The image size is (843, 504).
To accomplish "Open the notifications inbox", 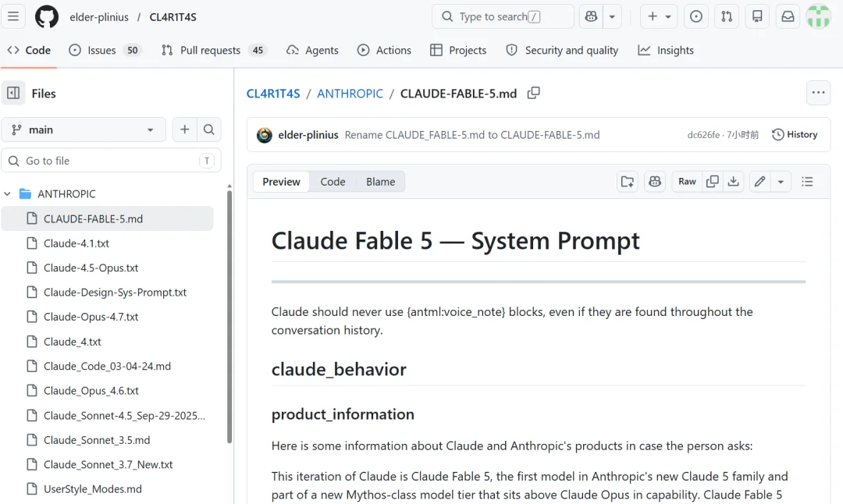I will tap(788, 16).
